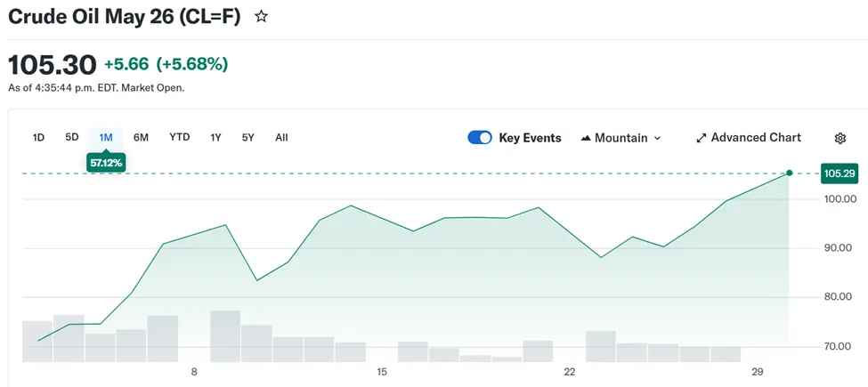Select the 1D time range
This screenshot has width=868, height=387.
click(38, 137)
